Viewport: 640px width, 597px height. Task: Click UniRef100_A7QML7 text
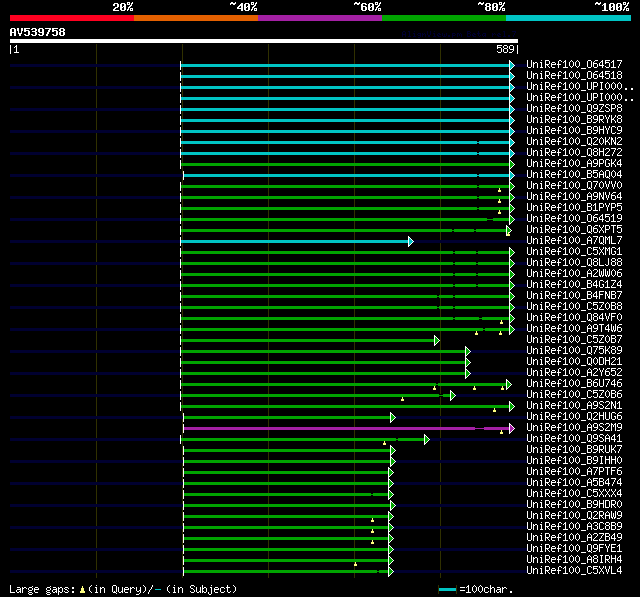click(574, 241)
